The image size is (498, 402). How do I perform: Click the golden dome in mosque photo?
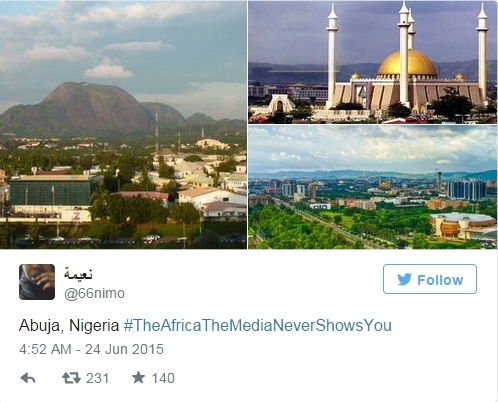(407, 63)
